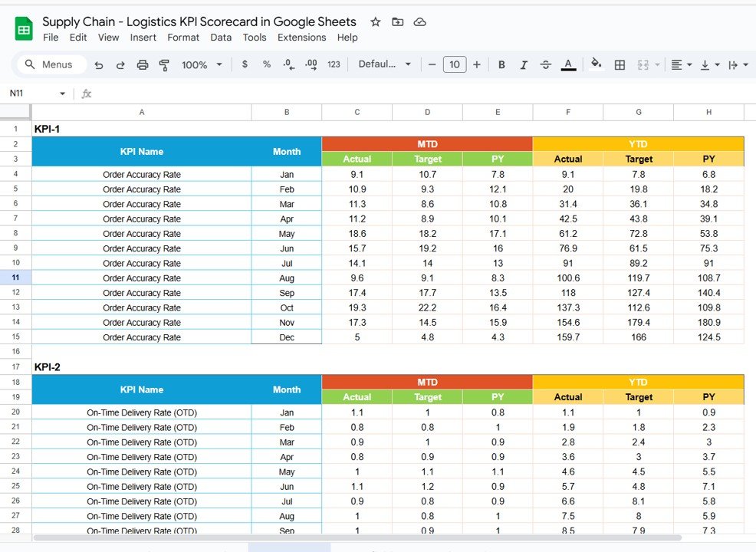Open the font selection dropdown
Image resolution: width=756 pixels, height=552 pixels.
(385, 64)
